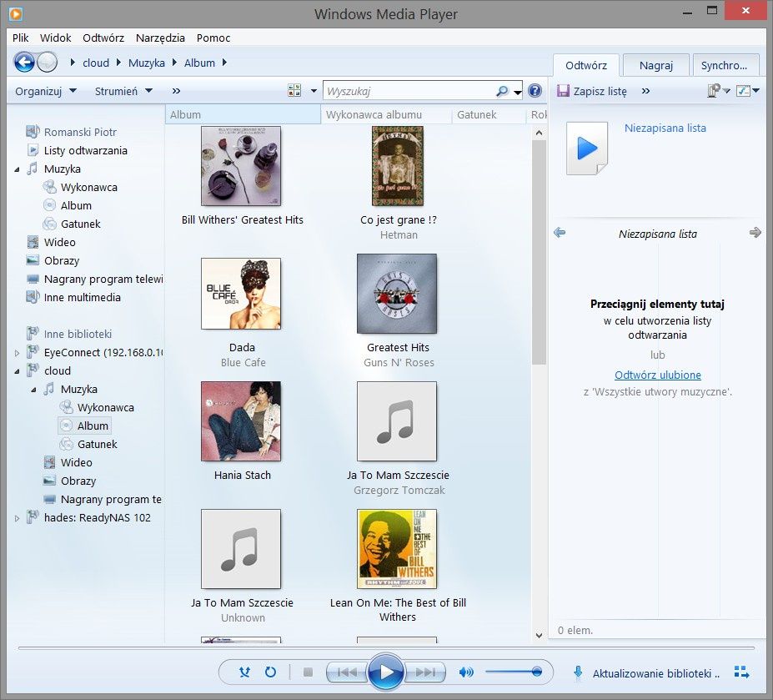
Task: Expand the hades: ReadyNAS 102 node
Action: 18,518
